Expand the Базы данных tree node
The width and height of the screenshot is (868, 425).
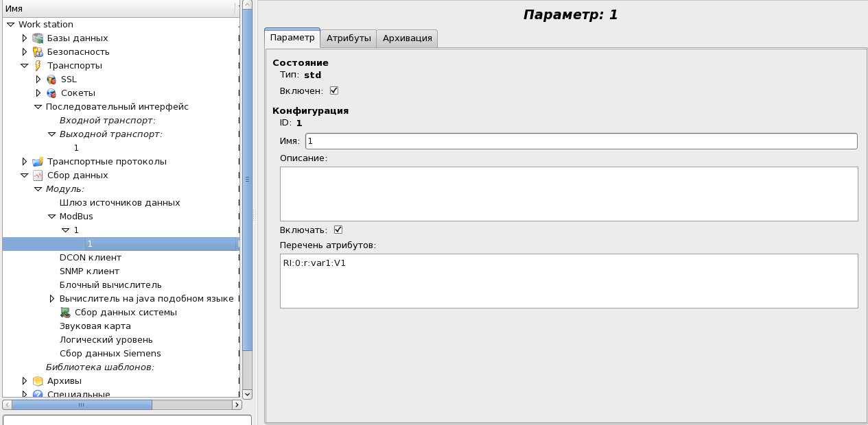[x=25, y=38]
